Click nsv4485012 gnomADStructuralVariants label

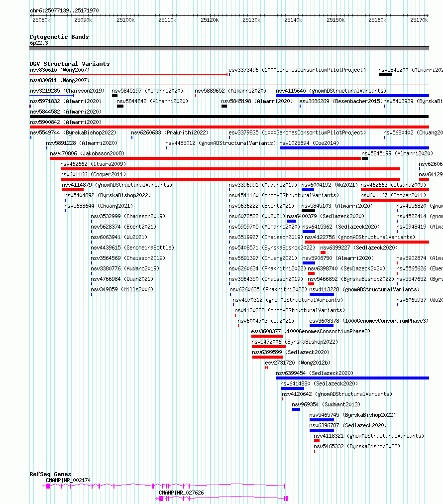click(x=221, y=143)
